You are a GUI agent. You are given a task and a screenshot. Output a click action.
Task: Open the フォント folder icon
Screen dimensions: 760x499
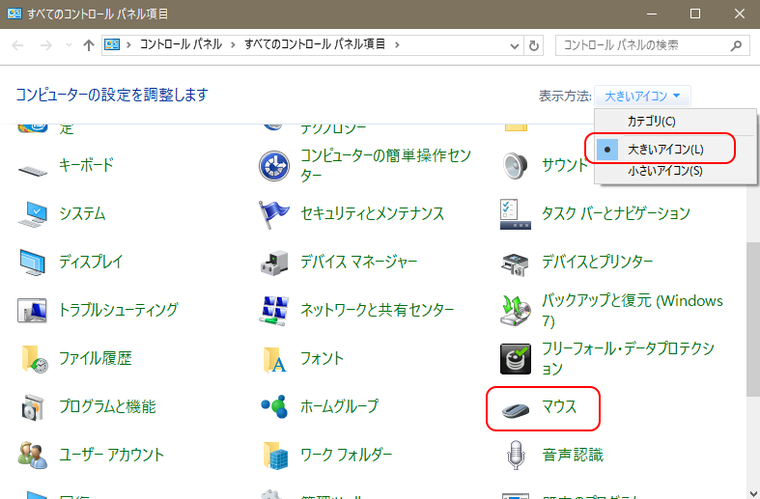point(274,359)
